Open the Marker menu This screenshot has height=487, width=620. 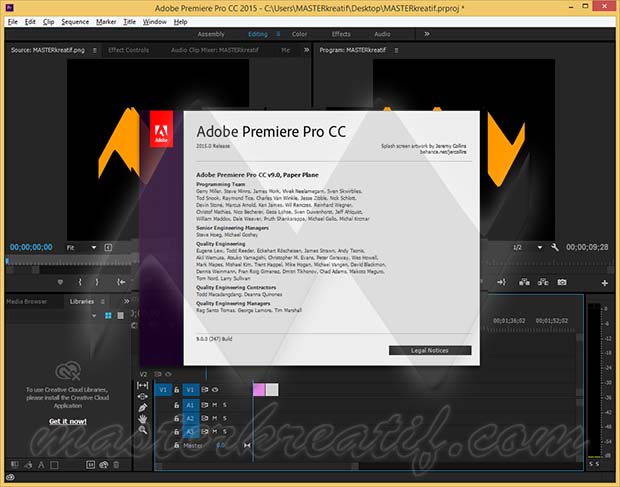click(x=106, y=22)
